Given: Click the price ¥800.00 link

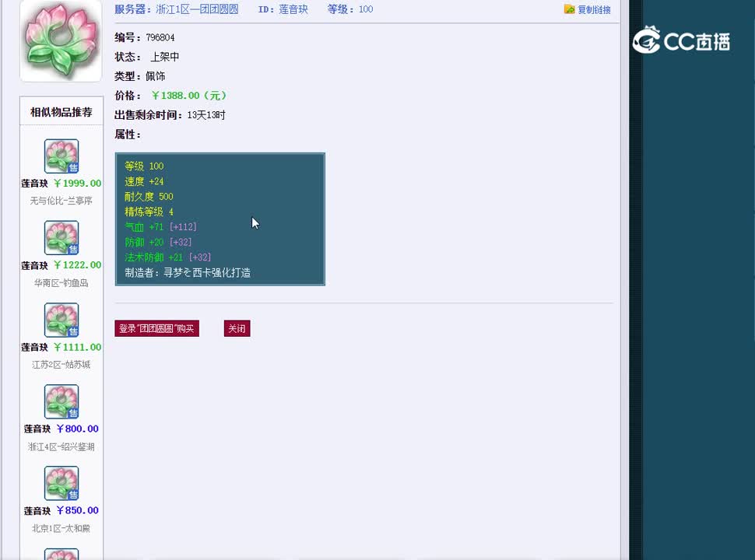Looking at the screenshot, I should 77,429.
